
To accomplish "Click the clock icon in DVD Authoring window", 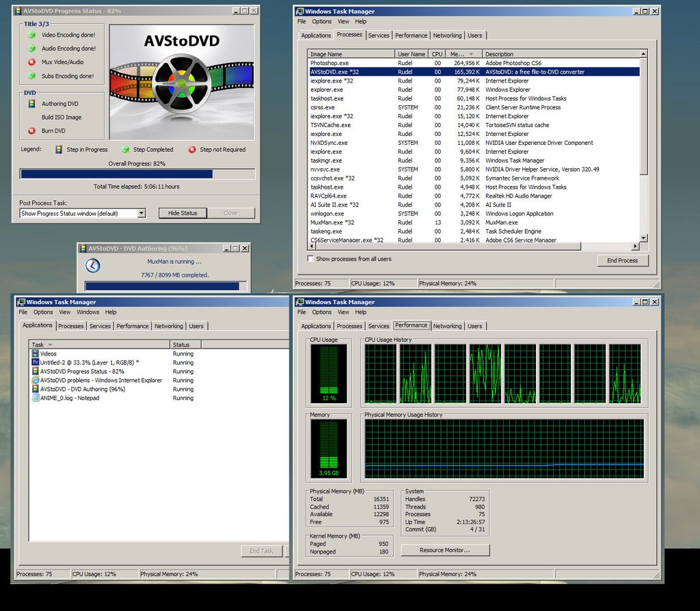I will (92, 266).
